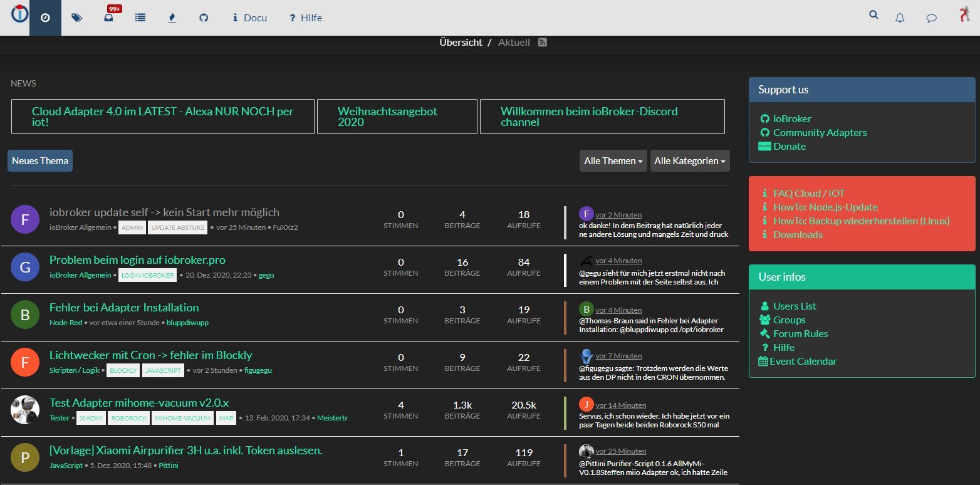Open Forum Rules link

pos(801,333)
